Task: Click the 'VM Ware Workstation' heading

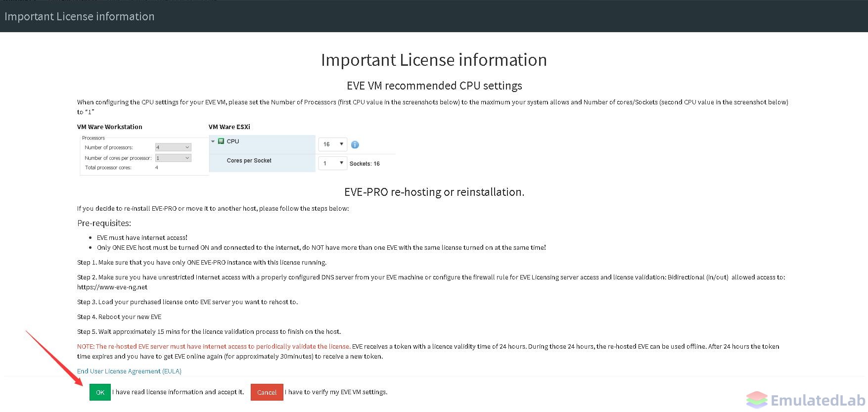Action: coord(110,127)
